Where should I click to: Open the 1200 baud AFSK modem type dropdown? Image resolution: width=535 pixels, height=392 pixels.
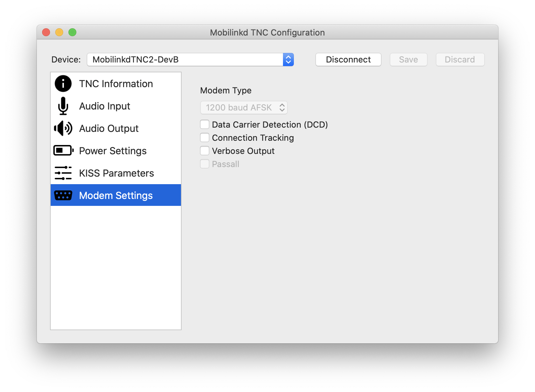244,108
